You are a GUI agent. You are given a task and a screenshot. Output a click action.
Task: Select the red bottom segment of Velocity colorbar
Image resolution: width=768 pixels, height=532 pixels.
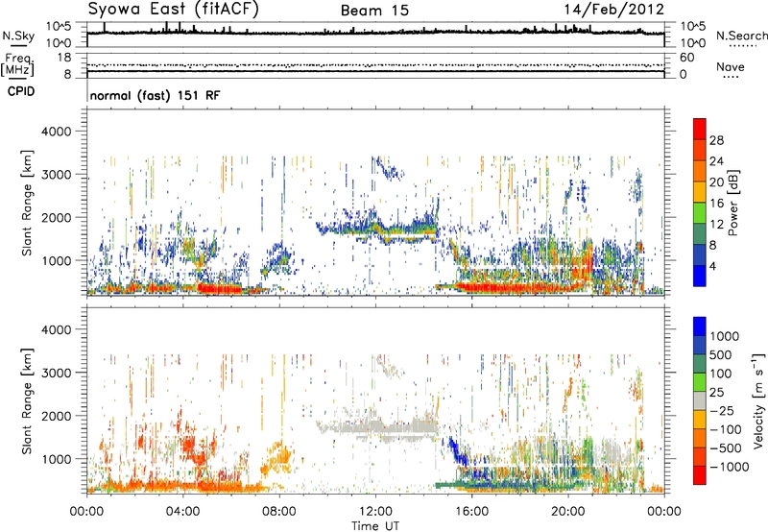[x=700, y=475]
